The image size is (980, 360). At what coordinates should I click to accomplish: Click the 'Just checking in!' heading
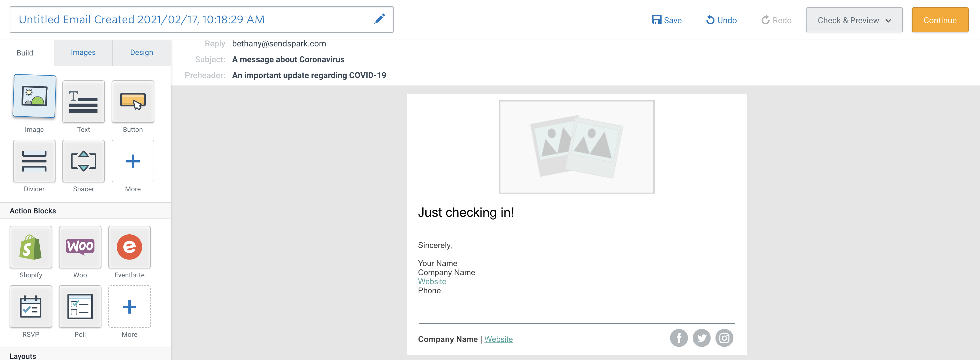click(466, 212)
